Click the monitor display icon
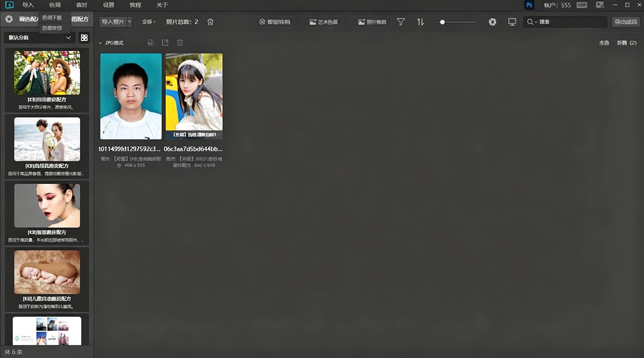This screenshot has width=644, height=358. coord(512,22)
